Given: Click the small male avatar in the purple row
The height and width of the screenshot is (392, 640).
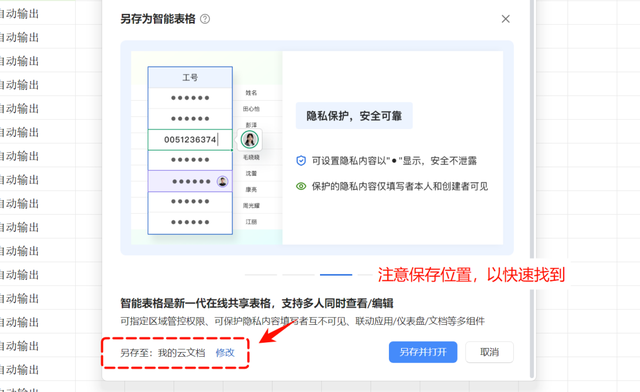Looking at the screenshot, I should 222,181.
